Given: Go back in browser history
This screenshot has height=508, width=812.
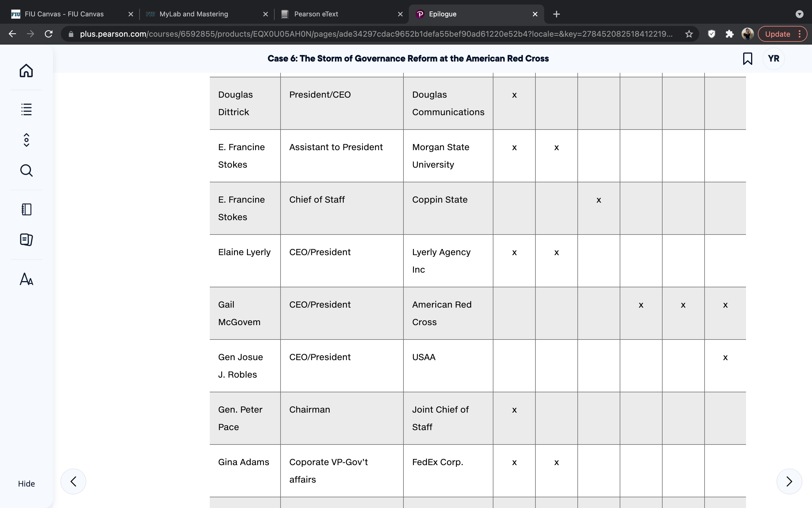Looking at the screenshot, I should pos(12,34).
